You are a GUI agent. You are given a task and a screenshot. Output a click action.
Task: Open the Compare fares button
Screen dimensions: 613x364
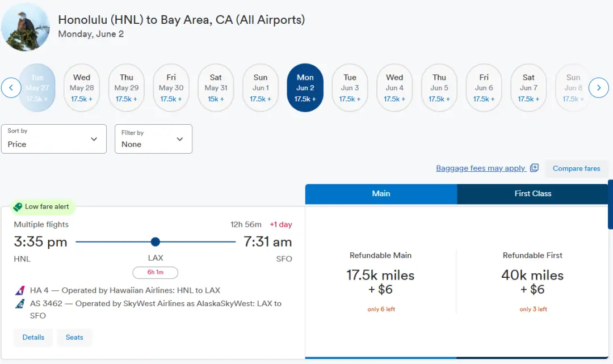[576, 168]
